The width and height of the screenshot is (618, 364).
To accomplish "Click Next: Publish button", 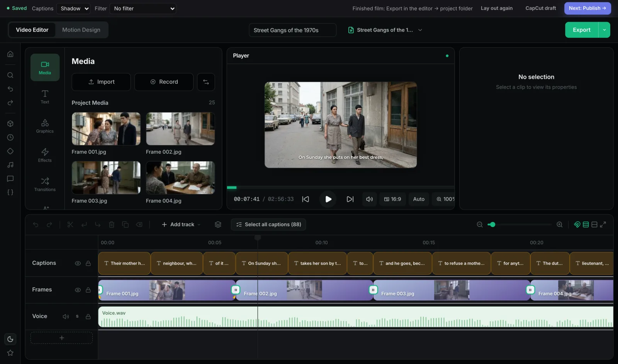I will tap(587, 8).
